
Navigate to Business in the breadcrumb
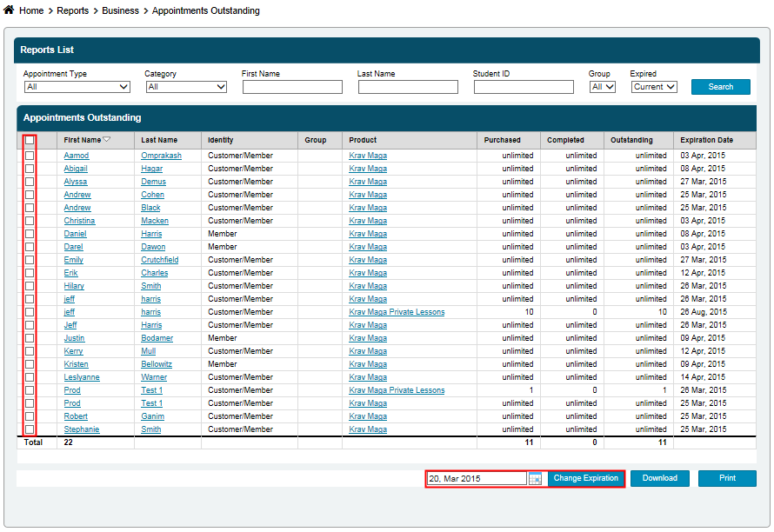(120, 10)
